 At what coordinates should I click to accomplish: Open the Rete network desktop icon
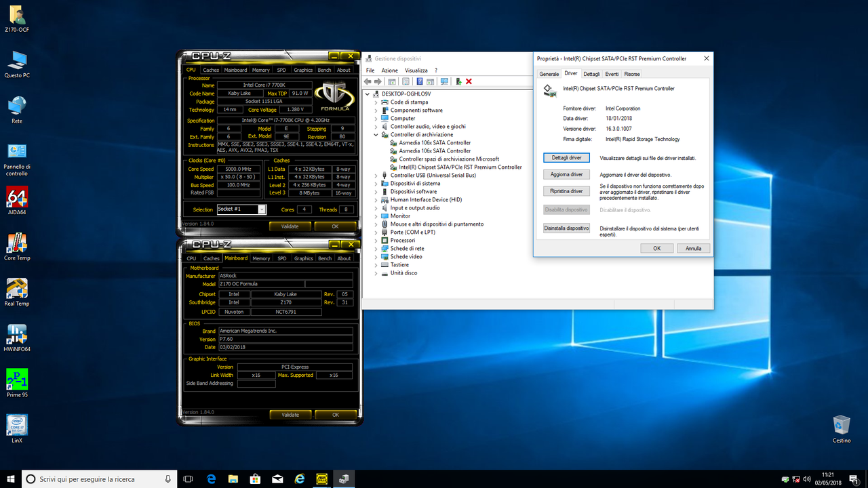tap(17, 110)
